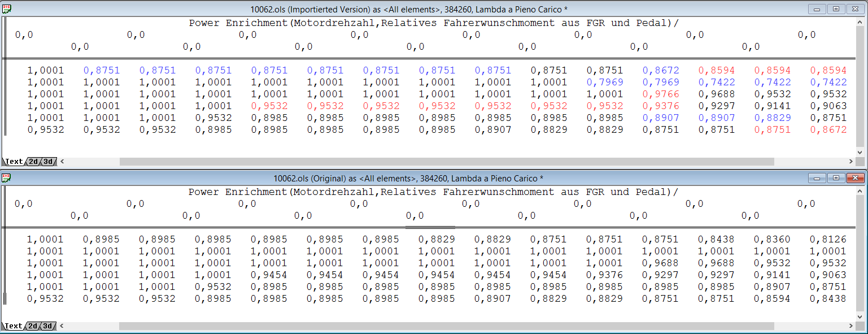Select the 0,8907 cell in the Importierted Version window's last row

[493, 130]
